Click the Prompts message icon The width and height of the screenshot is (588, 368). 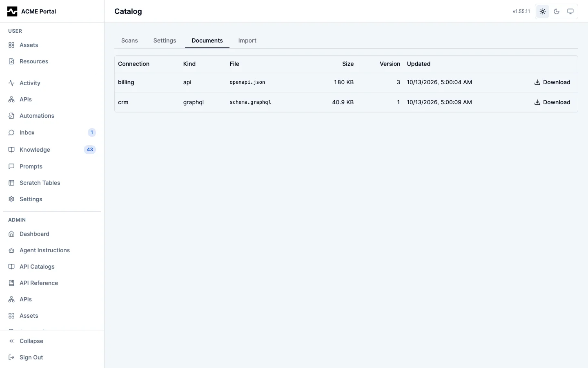11,166
